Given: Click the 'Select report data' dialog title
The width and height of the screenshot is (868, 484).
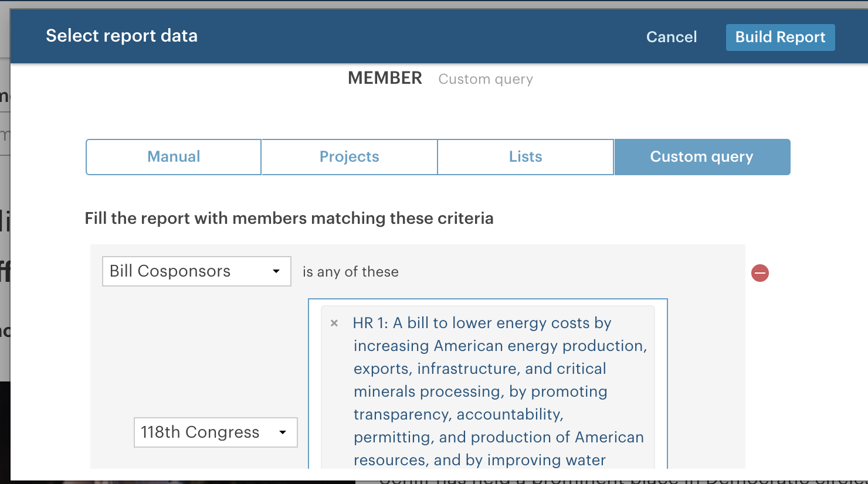Looking at the screenshot, I should (122, 36).
